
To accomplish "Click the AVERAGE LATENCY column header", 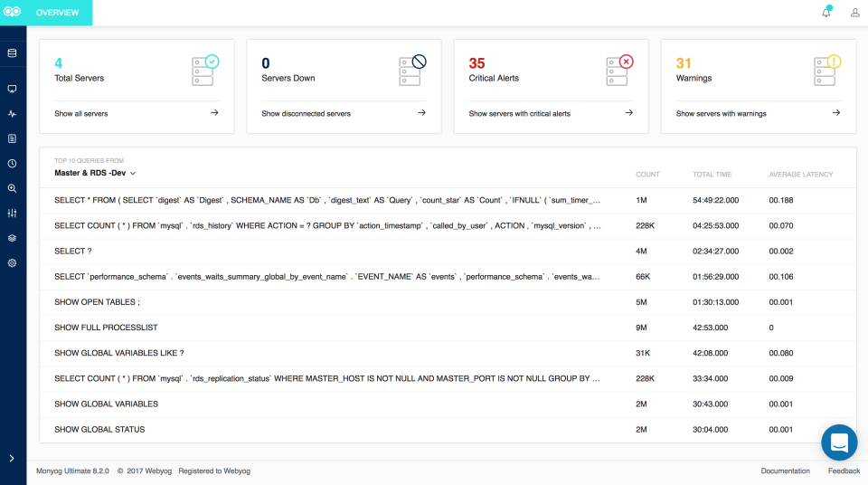I will pos(800,174).
